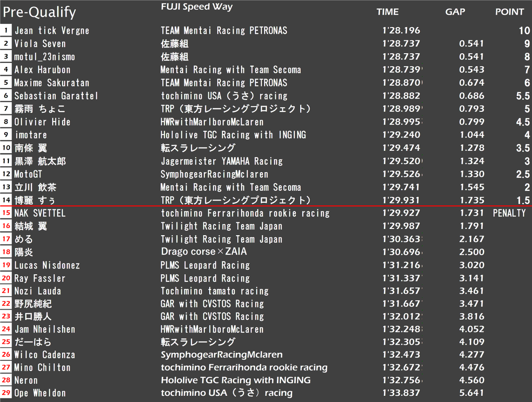Select driver name Sebastian Garattel

pyautogui.click(x=56, y=96)
